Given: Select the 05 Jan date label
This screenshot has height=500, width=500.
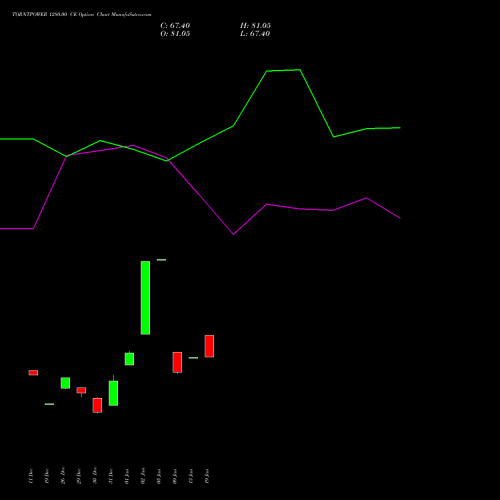Looking at the screenshot, I should [159, 476].
